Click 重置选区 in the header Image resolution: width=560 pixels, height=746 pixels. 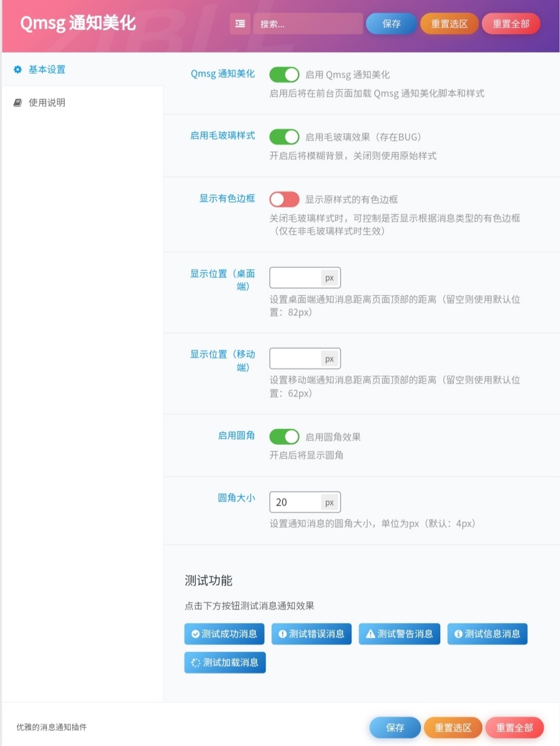[x=449, y=24]
